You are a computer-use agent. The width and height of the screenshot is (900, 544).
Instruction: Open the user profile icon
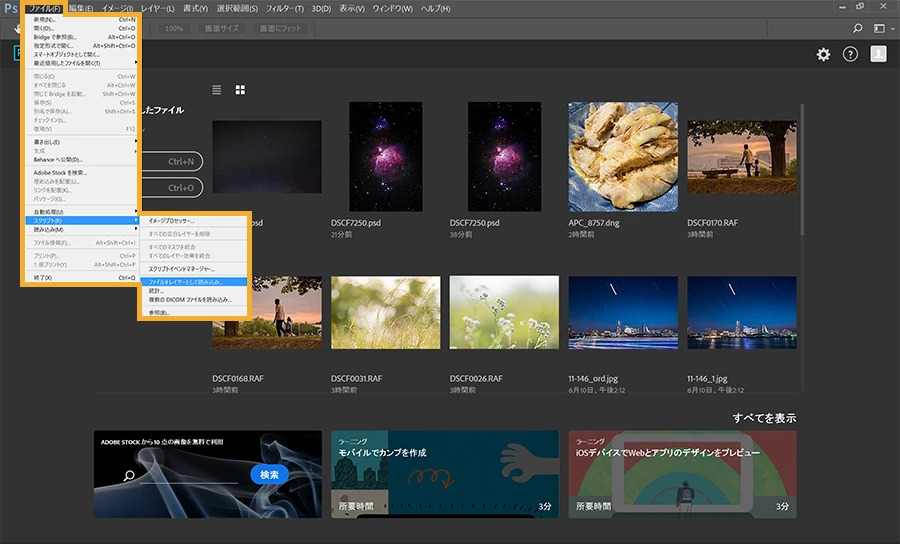878,54
